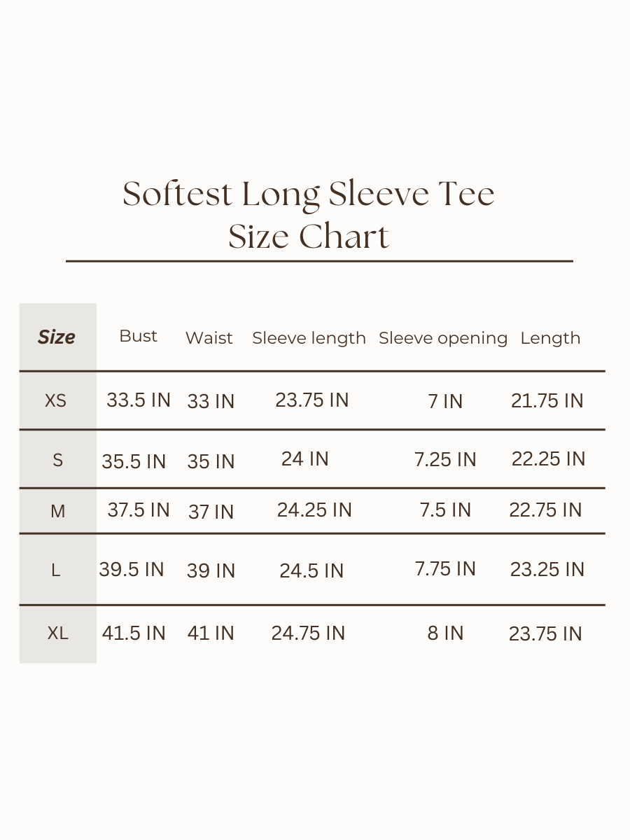This screenshot has width=630, height=840.
Task: Select the Sleeve length column header
Action: (x=309, y=338)
